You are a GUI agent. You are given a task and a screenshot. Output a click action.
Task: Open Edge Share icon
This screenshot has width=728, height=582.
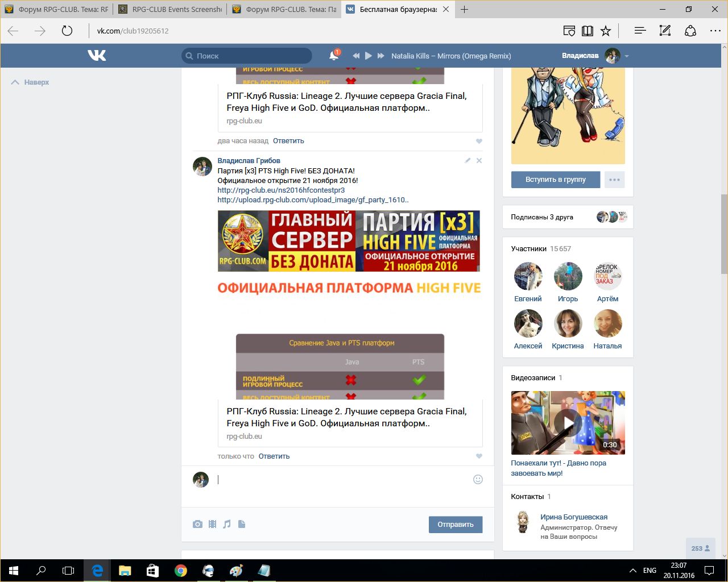click(690, 31)
